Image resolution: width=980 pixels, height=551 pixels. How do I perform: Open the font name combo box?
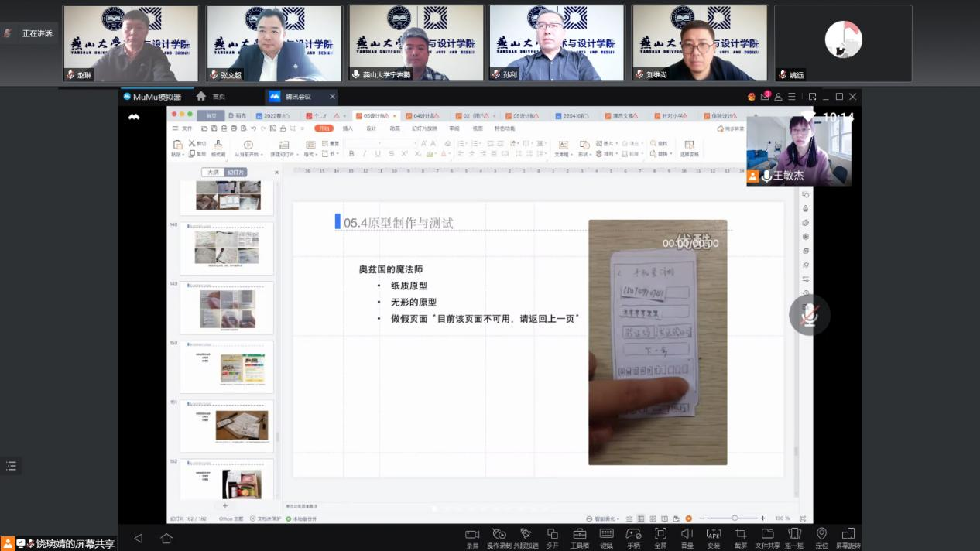[379, 143]
